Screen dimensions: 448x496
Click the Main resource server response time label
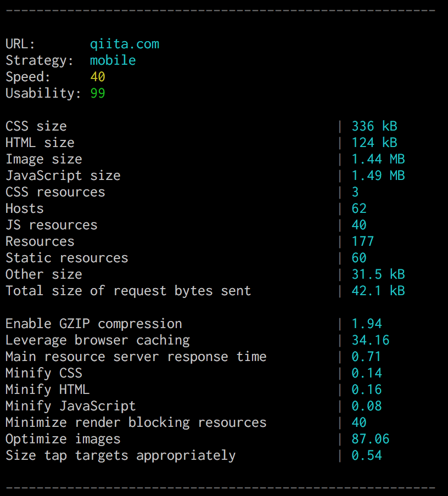[x=136, y=357]
